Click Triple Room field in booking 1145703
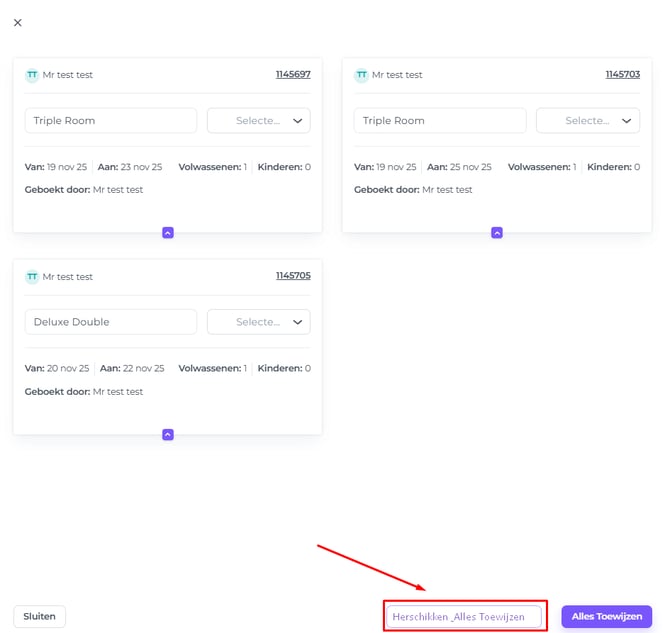Screen dimensions: 670x633 coord(439,121)
